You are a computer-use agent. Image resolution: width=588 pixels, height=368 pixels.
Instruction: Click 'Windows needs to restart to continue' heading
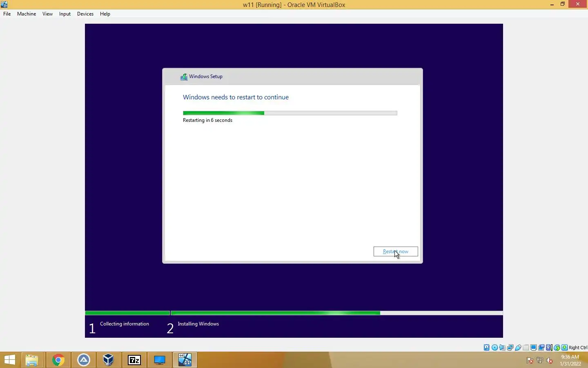tap(236, 97)
